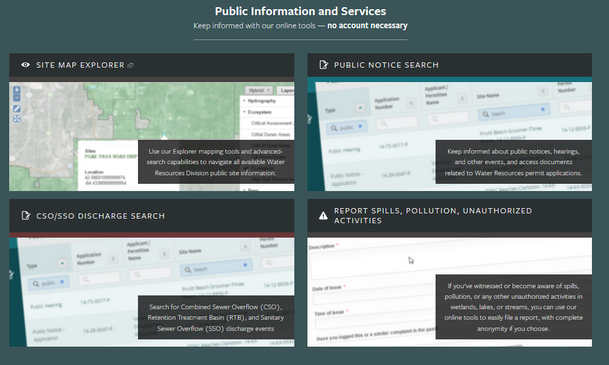Open the CSO/SSO Discharge Search heading
609x365 pixels.
(100, 216)
